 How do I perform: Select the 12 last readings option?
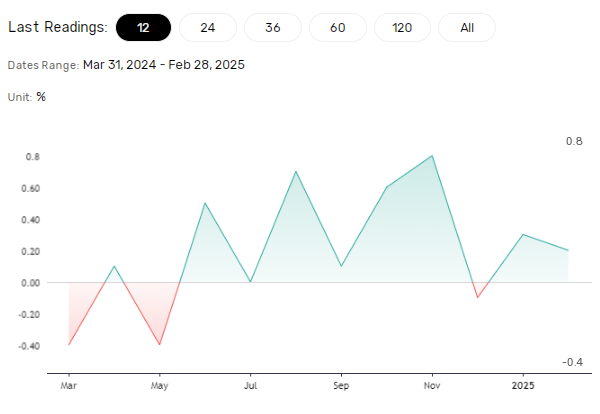143,27
